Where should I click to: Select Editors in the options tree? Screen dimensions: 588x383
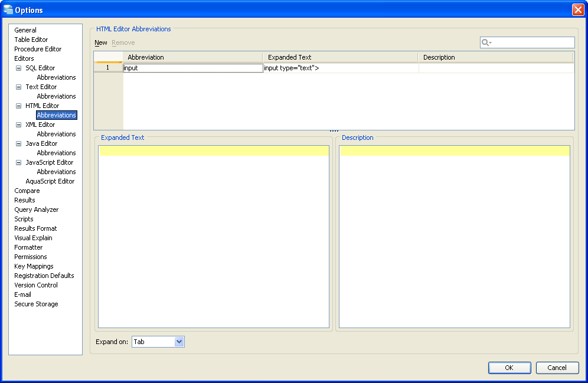click(24, 58)
